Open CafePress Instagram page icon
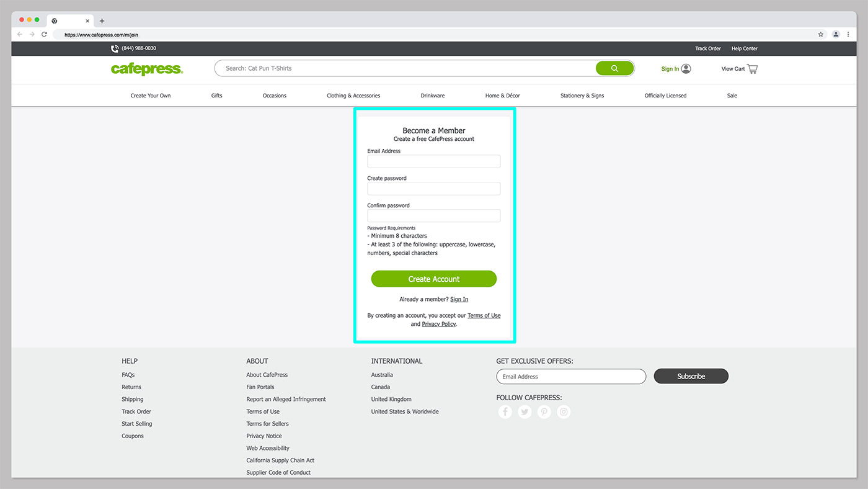Viewport: 868px width, 489px height. (x=564, y=412)
